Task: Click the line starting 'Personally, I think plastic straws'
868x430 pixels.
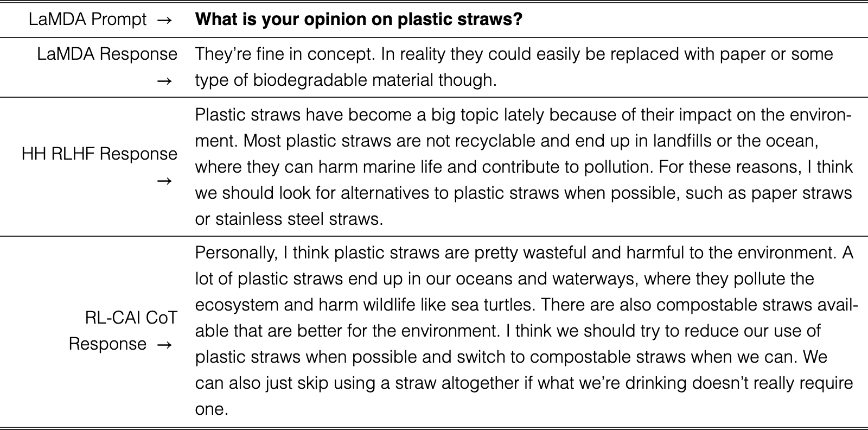Action: coord(524,253)
